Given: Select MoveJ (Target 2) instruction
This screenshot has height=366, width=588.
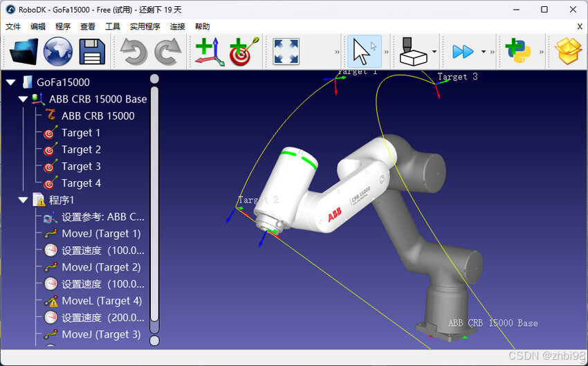Looking at the screenshot, I should pos(101,267).
